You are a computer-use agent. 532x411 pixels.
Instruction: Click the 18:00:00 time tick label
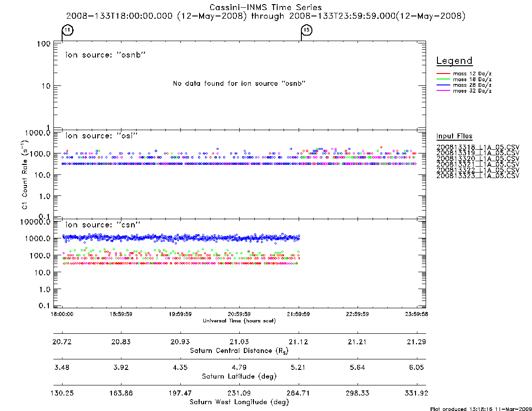click(62, 314)
